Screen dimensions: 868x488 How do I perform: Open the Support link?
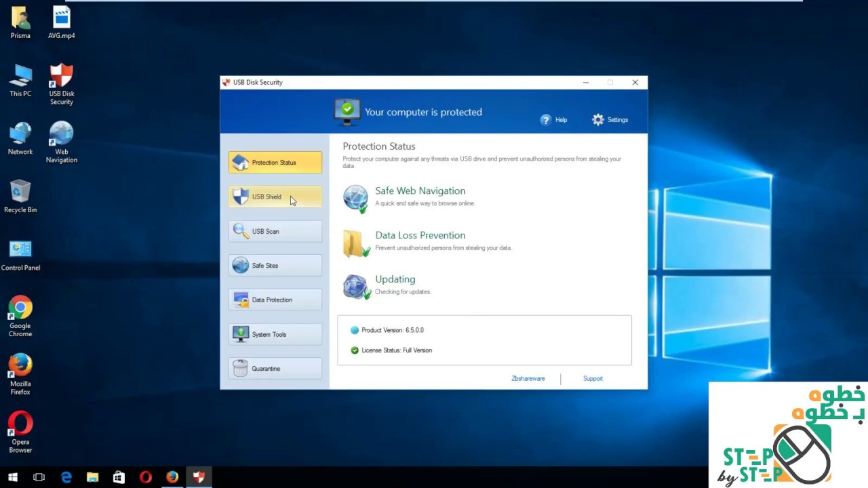(x=593, y=379)
